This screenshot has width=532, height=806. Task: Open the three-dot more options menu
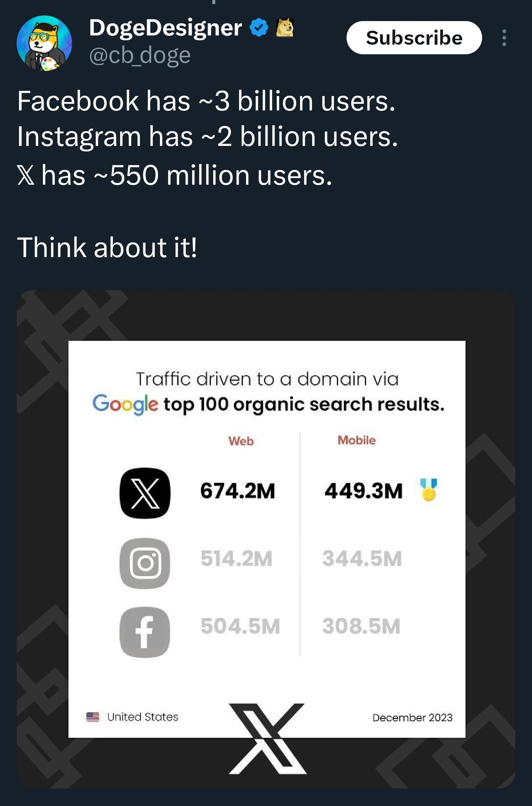pyautogui.click(x=504, y=38)
